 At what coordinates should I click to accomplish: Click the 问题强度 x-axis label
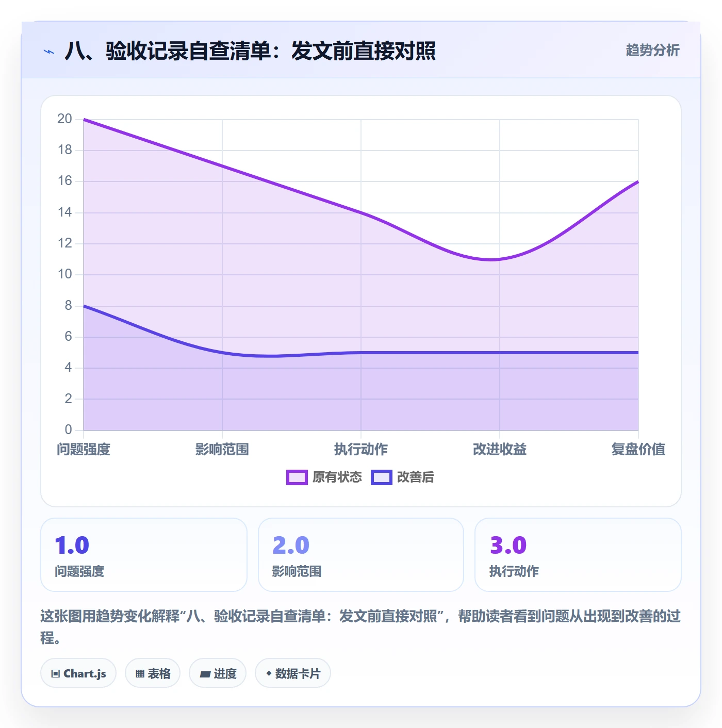pyautogui.click(x=84, y=449)
